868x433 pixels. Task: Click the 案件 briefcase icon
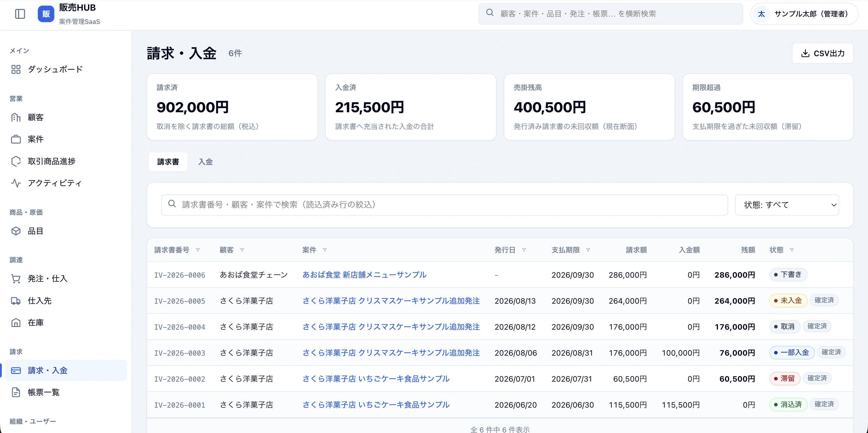click(16, 139)
